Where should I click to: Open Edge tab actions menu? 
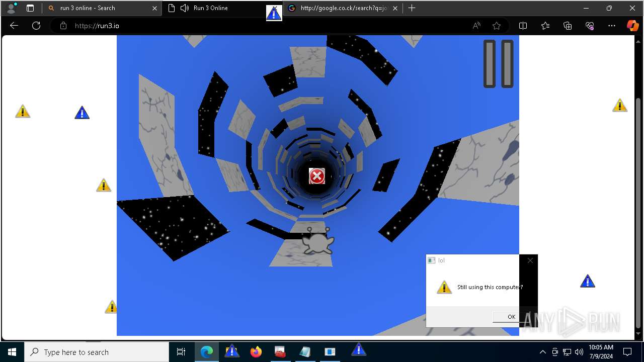click(x=30, y=8)
